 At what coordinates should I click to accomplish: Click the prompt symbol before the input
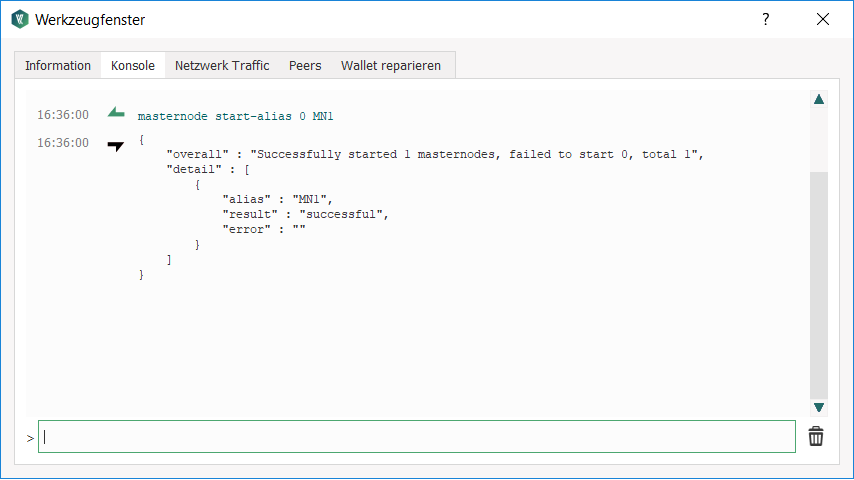coord(30,438)
